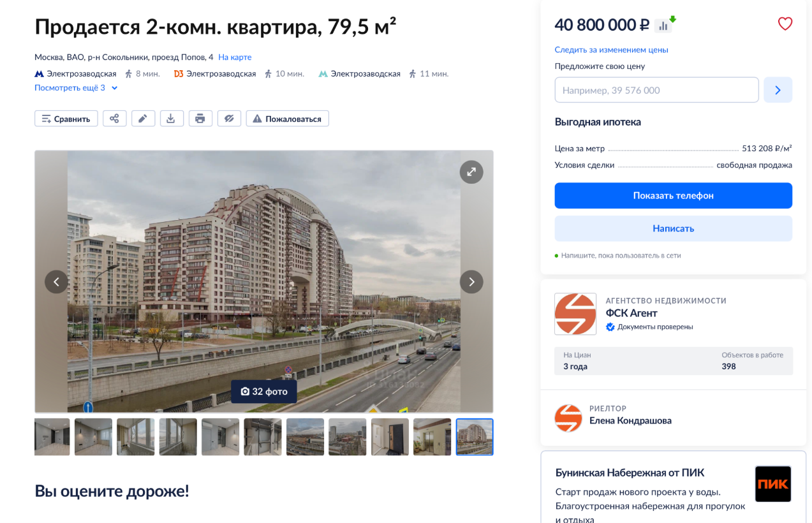Open the pencil note icon
The image size is (812, 523).
pyautogui.click(x=143, y=119)
